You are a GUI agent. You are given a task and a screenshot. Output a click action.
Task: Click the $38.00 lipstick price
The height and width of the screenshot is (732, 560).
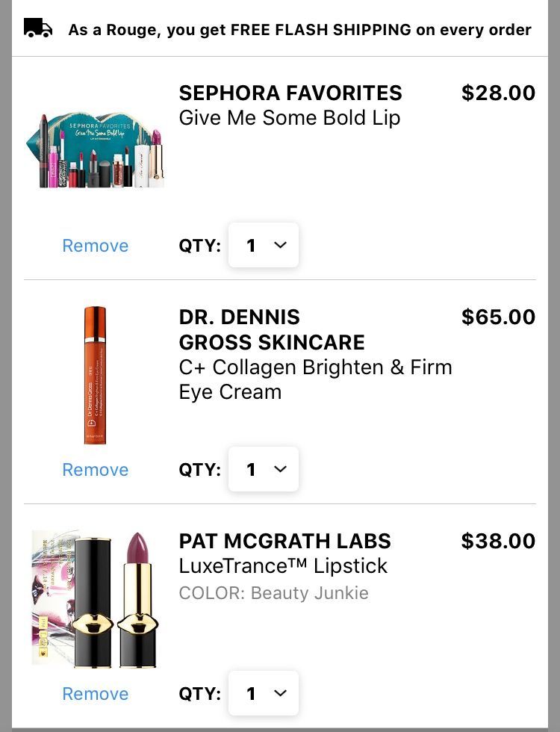pyautogui.click(x=499, y=541)
